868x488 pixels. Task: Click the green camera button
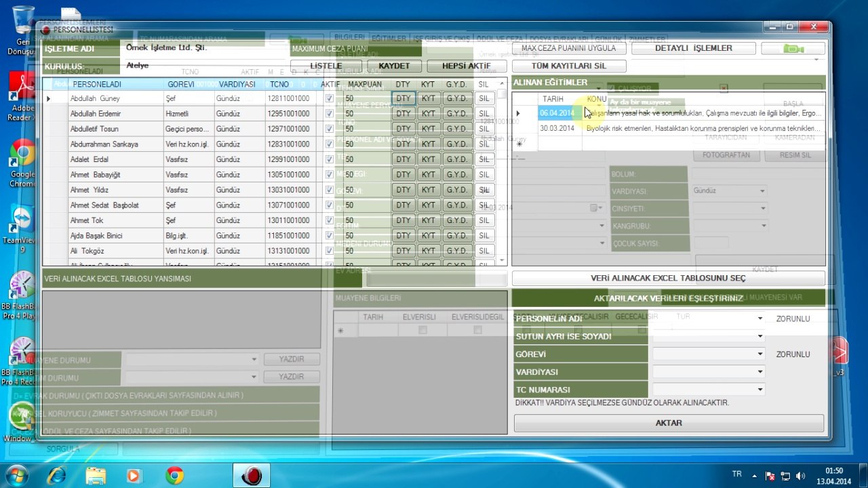[x=793, y=49]
